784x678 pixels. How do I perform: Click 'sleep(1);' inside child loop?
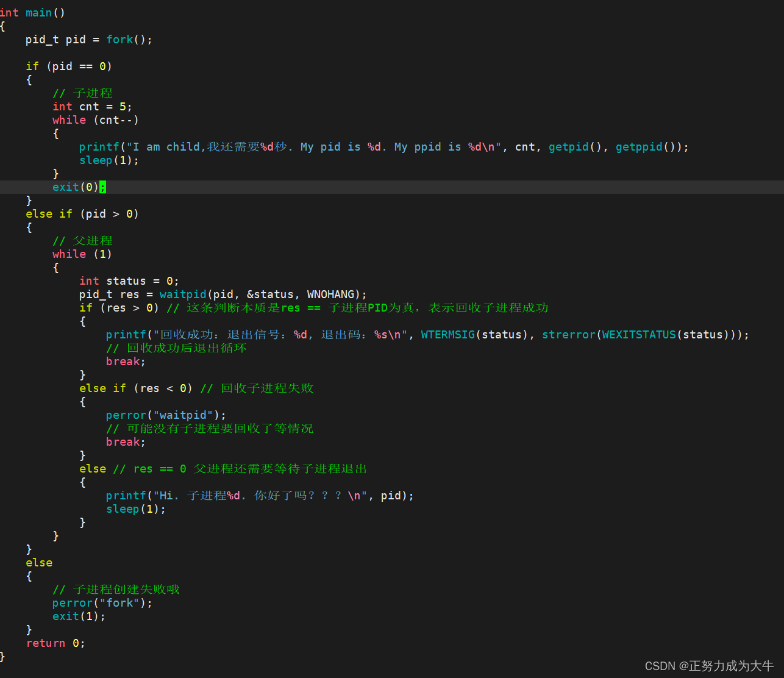109,160
